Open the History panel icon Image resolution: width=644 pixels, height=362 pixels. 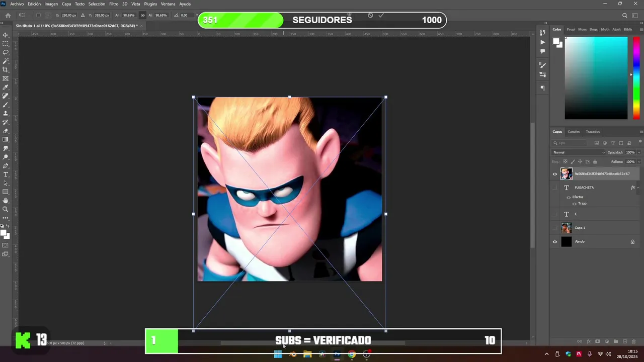point(542,33)
